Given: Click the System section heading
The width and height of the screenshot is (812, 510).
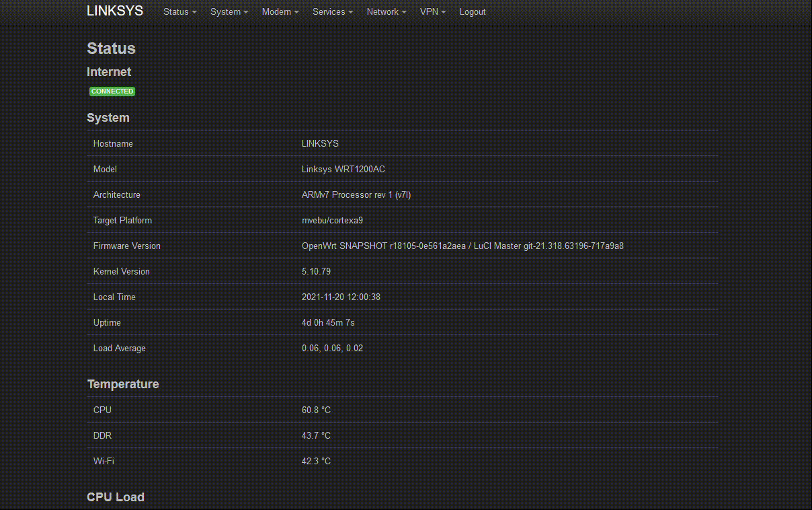Looking at the screenshot, I should click(108, 118).
